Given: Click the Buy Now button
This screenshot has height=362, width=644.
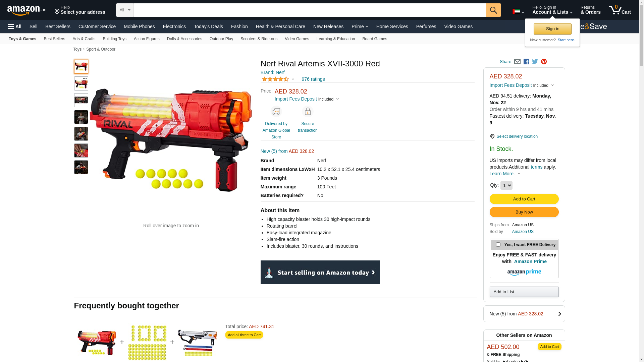Looking at the screenshot, I should 524,212.
